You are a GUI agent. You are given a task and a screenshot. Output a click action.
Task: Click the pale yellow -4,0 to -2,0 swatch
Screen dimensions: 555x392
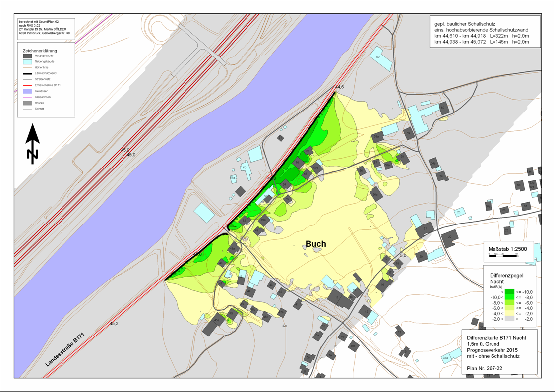(509, 314)
